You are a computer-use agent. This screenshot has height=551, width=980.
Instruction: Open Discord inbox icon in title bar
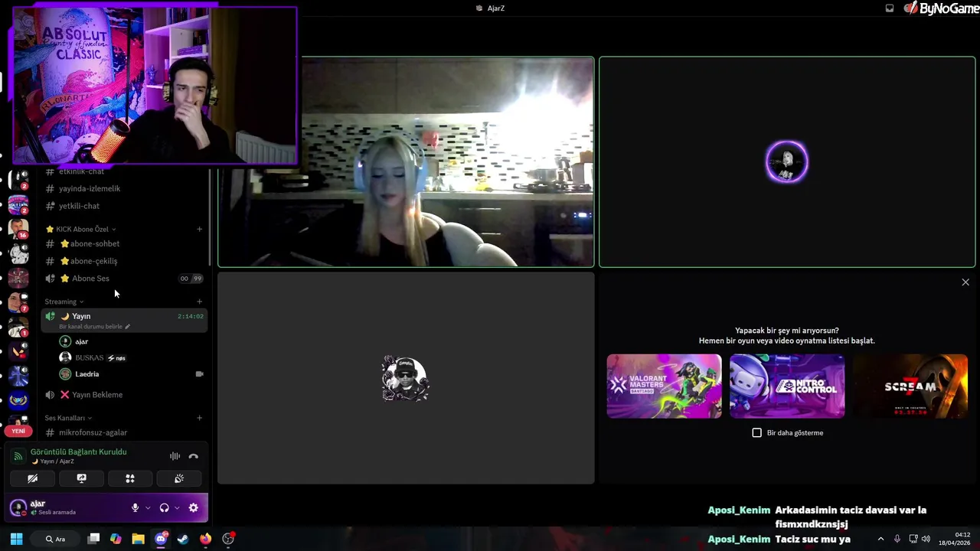[x=890, y=8]
